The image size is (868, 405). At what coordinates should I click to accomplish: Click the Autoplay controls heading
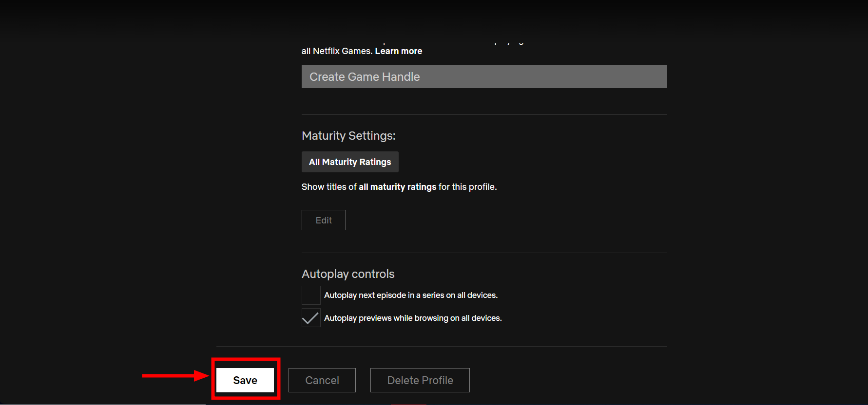348,274
